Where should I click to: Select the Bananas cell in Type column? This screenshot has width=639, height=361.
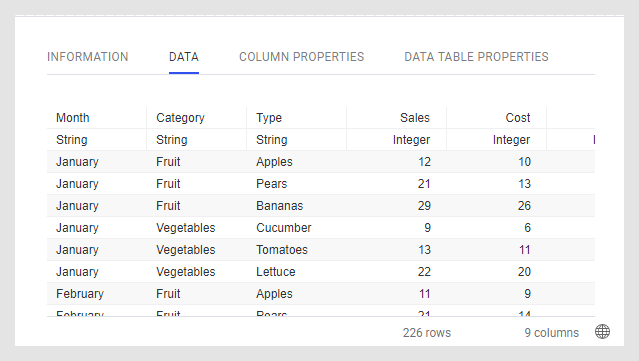(x=280, y=206)
